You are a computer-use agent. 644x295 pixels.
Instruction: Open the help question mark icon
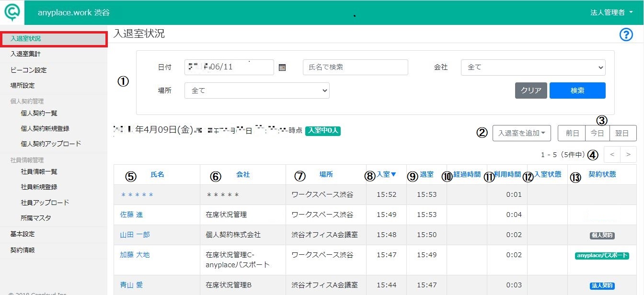tap(626, 35)
